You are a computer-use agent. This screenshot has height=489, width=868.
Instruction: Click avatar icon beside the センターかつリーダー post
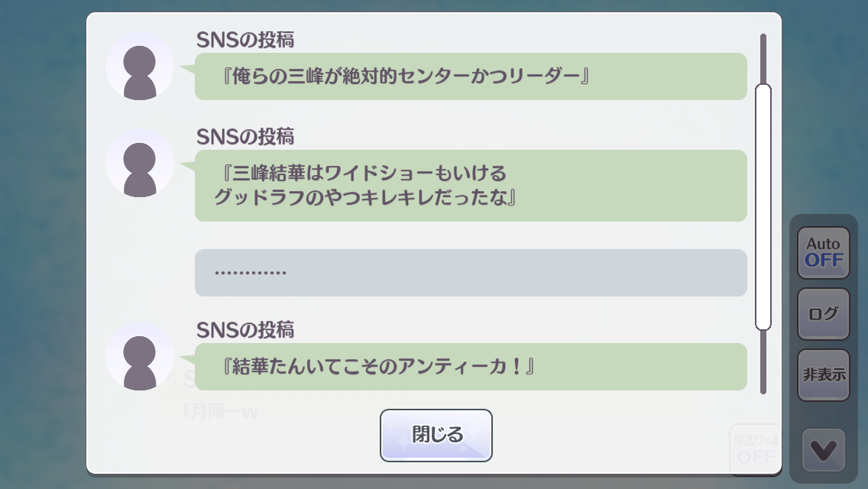click(140, 66)
